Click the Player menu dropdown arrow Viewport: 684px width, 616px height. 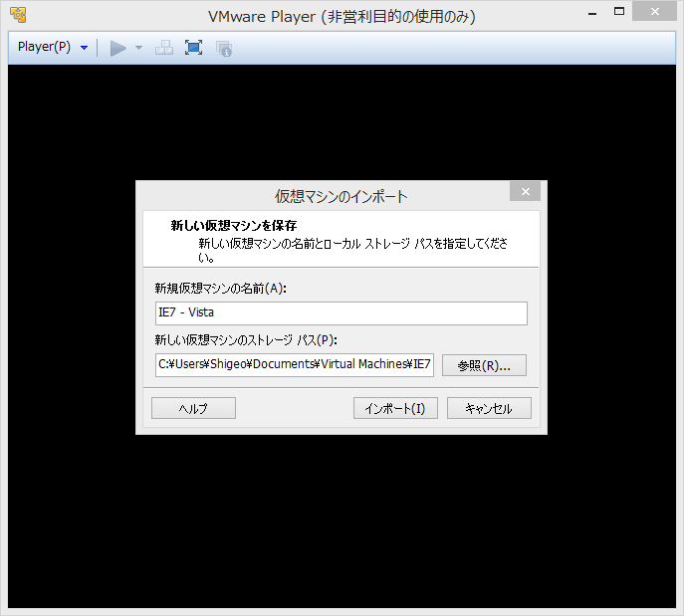pyautogui.click(x=85, y=48)
